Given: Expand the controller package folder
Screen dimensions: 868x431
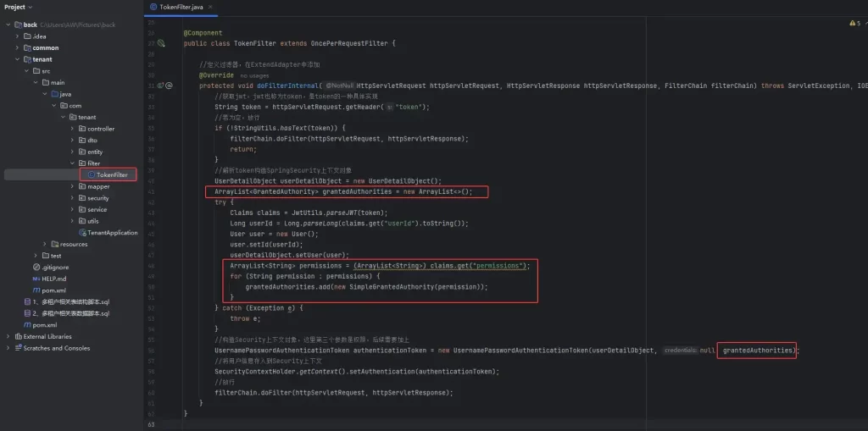Looking at the screenshot, I should pyautogui.click(x=73, y=129).
